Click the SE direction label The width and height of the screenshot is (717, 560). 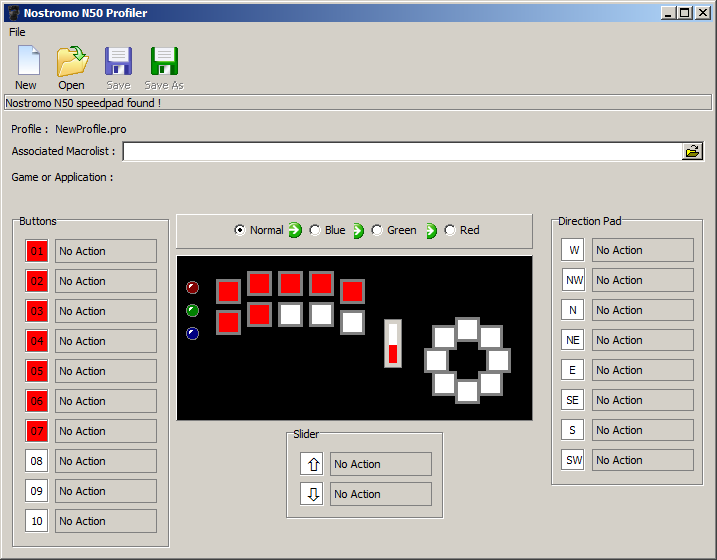(573, 400)
